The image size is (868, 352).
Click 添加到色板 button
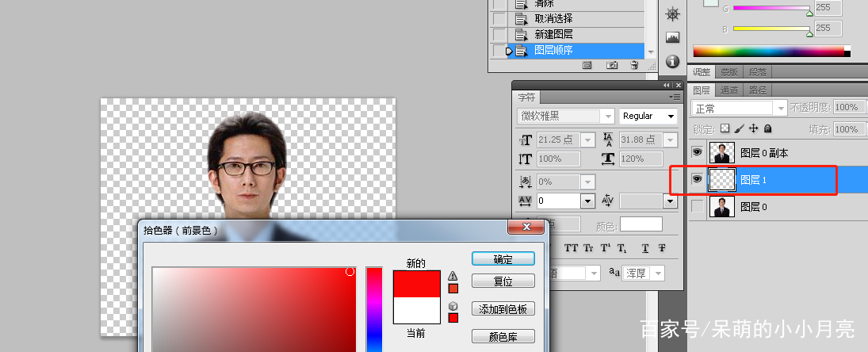tap(503, 309)
